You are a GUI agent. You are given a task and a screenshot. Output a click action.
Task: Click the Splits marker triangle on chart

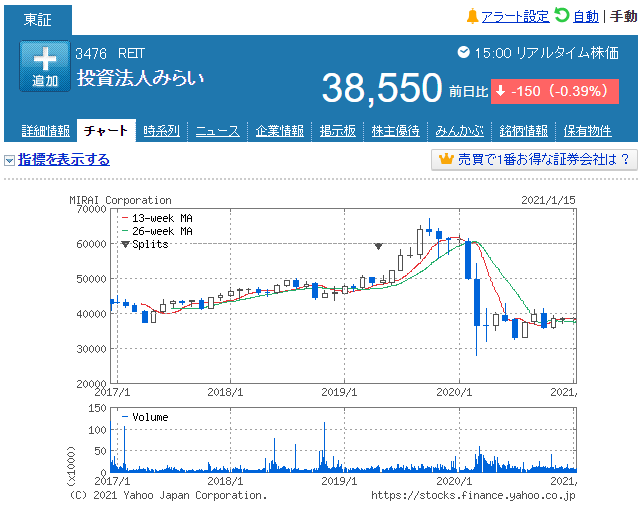[378, 246]
